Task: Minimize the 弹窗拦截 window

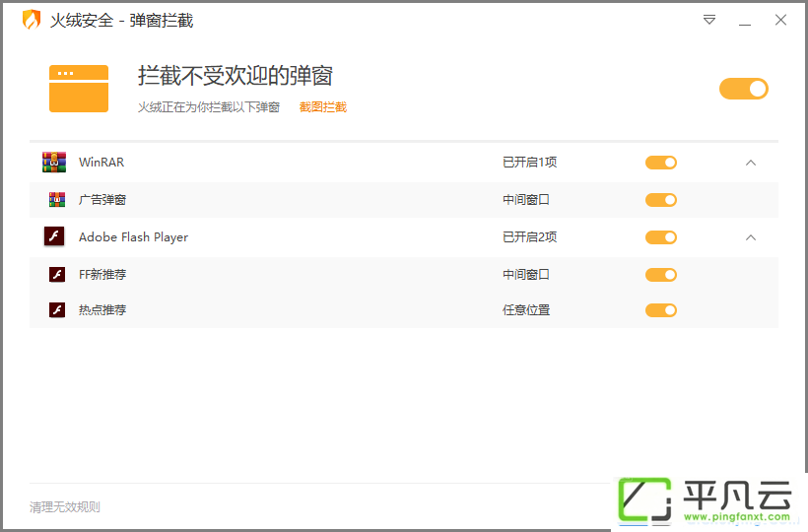Action: tap(745, 21)
